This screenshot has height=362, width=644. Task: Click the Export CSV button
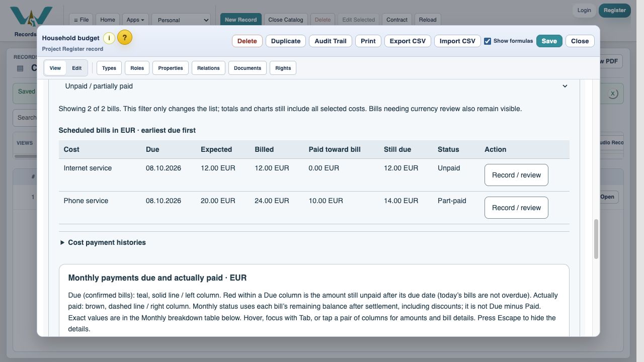click(x=408, y=41)
